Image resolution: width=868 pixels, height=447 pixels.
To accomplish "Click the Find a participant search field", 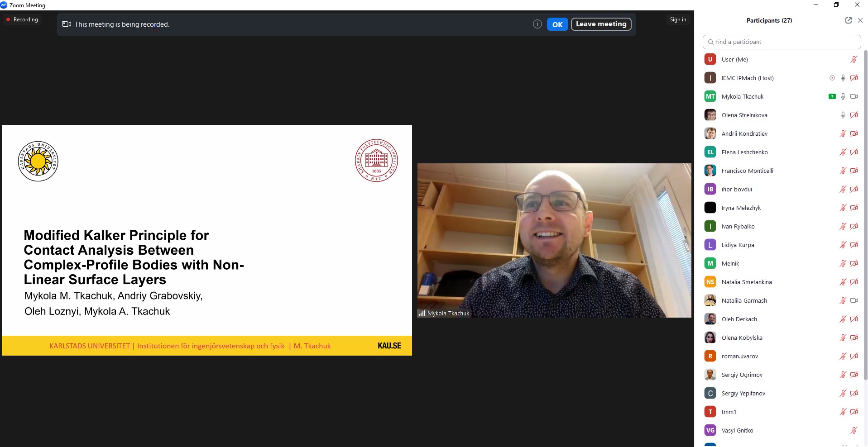I will click(x=782, y=42).
